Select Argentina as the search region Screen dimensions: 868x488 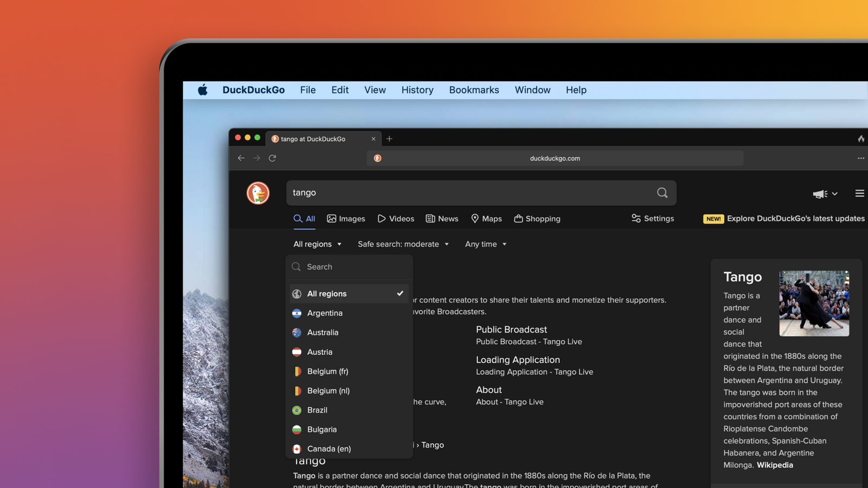pos(324,313)
